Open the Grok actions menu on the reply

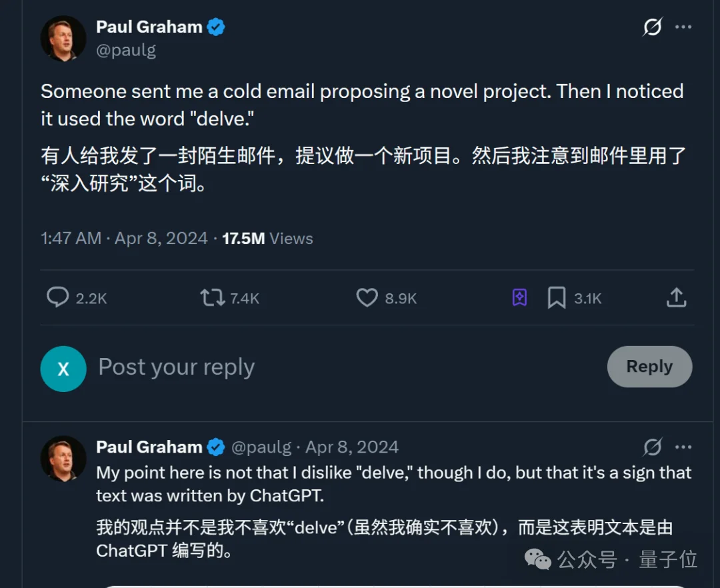click(x=651, y=447)
